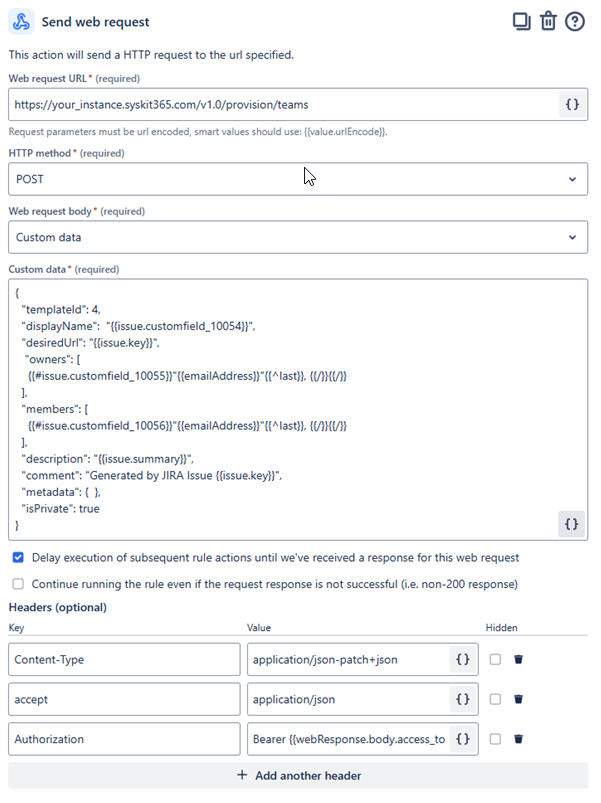601x803 pixels.
Task: Insert smart value in Web request URL
Action: [x=571, y=104]
